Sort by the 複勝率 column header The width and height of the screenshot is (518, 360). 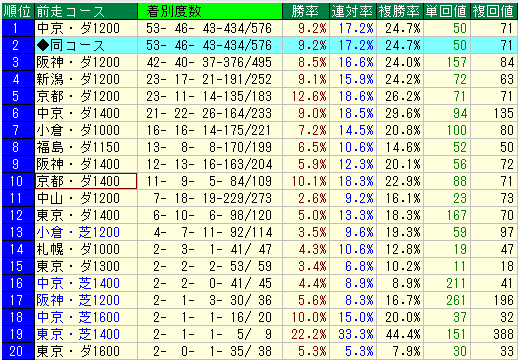pos(400,11)
